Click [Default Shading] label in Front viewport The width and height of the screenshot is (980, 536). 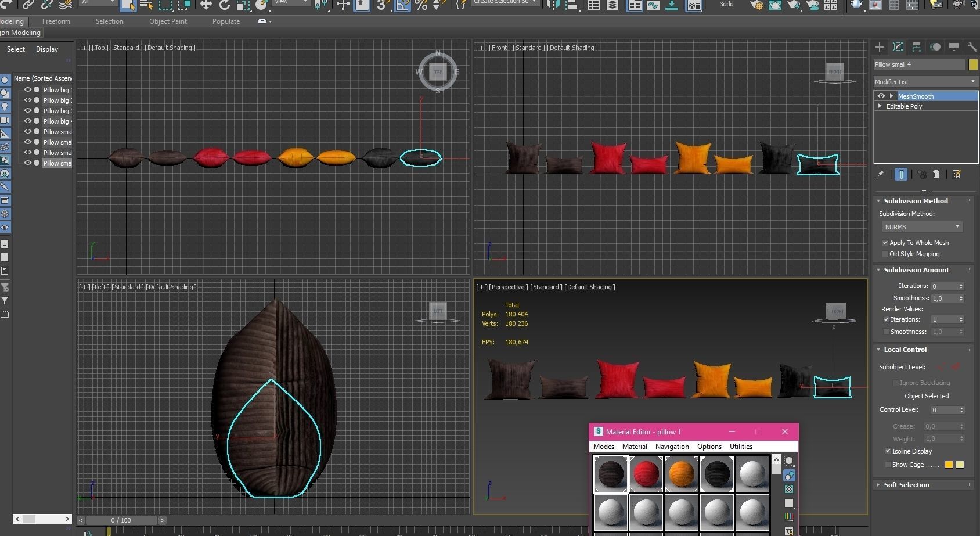(x=572, y=48)
